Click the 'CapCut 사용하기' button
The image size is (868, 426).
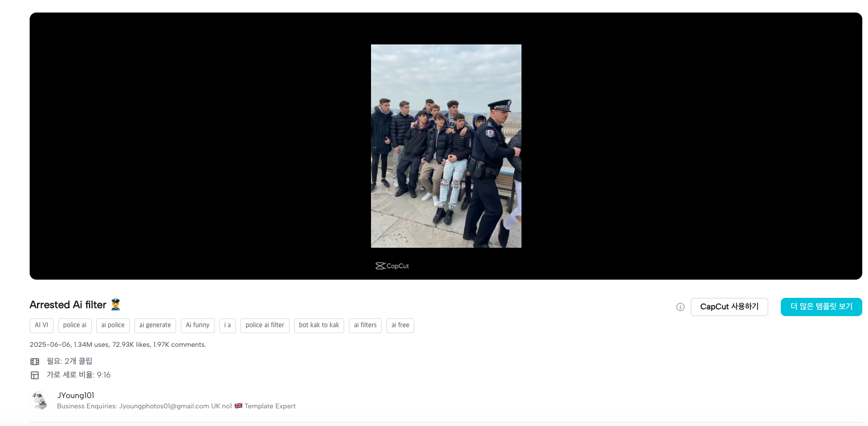729,307
